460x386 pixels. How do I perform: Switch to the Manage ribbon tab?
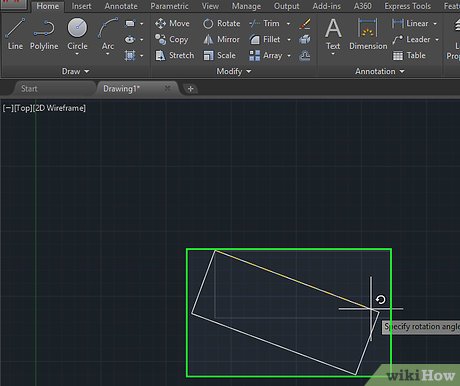(247, 6)
